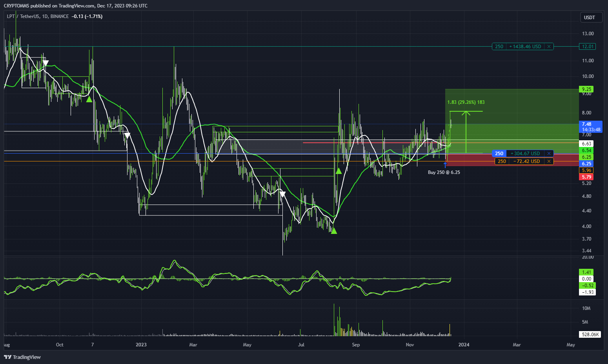Click the Oct label on the time axis
Viewport: 608px width, 364px height.
pyautogui.click(x=60, y=345)
